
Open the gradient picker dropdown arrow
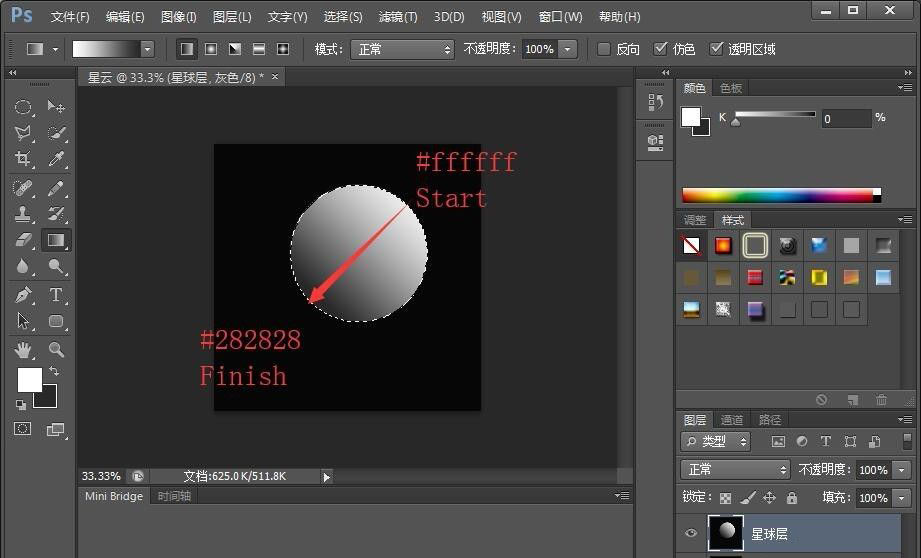[147, 49]
